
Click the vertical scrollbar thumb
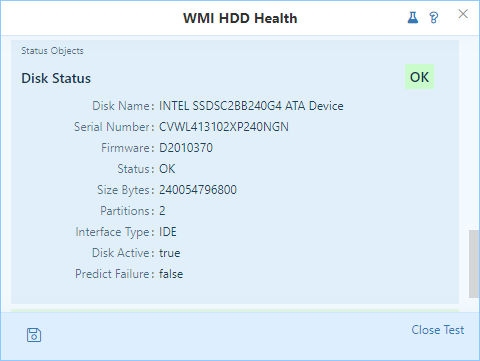click(x=474, y=263)
